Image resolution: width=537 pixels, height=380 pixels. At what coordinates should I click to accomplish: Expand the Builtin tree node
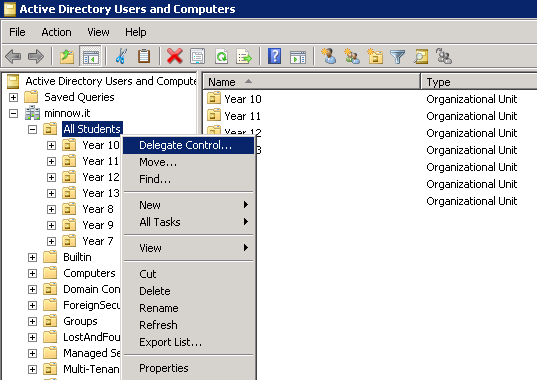coord(33,257)
